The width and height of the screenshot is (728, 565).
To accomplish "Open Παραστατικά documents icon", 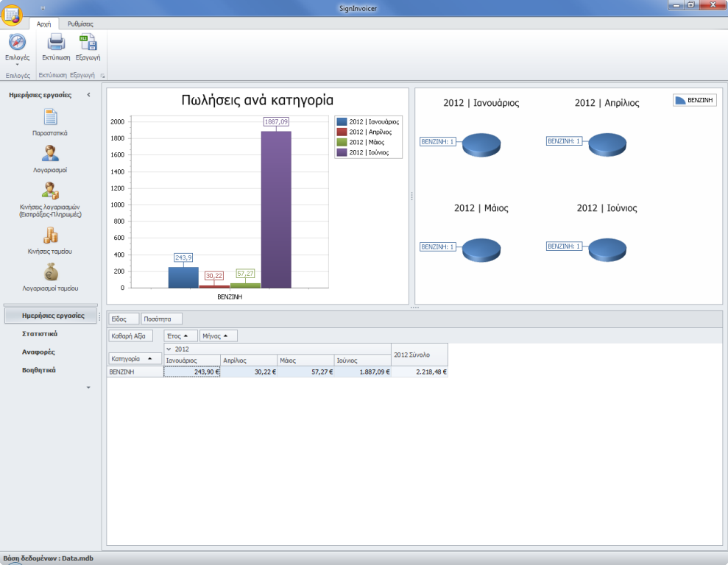I will 50,117.
